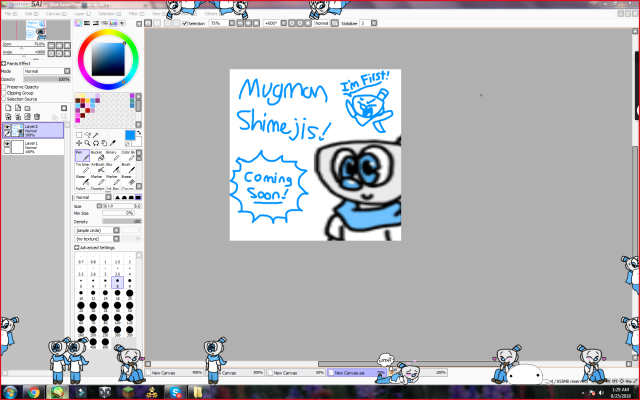This screenshot has height=400, width=640.
Task: Choose the AirBrush tool
Action: coord(97,168)
